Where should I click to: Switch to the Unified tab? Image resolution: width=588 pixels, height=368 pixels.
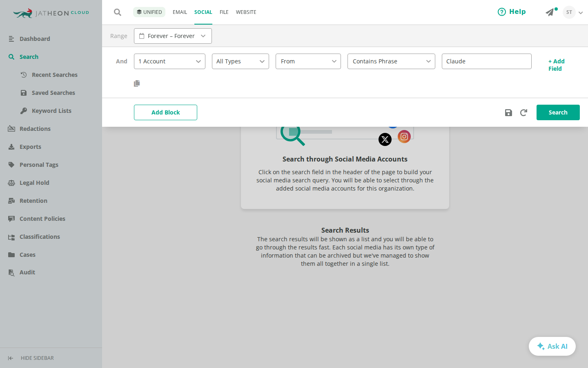(149, 12)
